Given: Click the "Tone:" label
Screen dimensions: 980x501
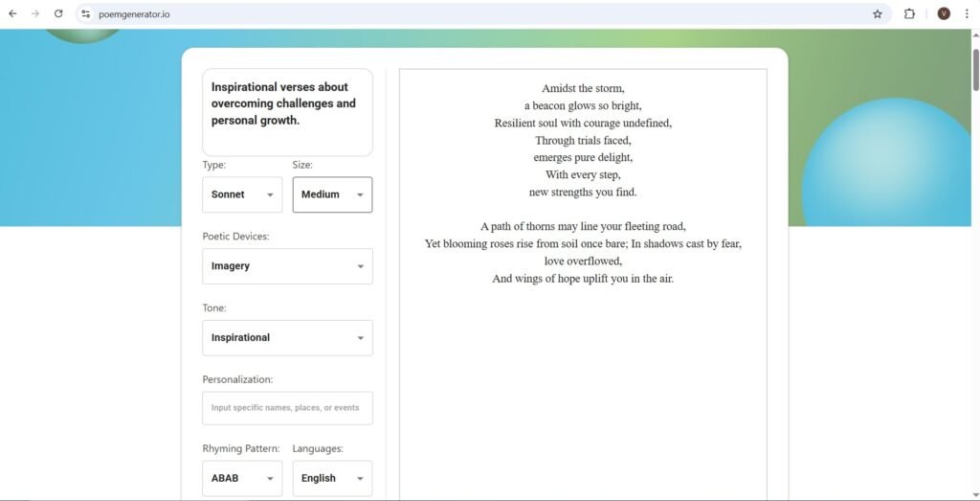Looking at the screenshot, I should point(214,307).
